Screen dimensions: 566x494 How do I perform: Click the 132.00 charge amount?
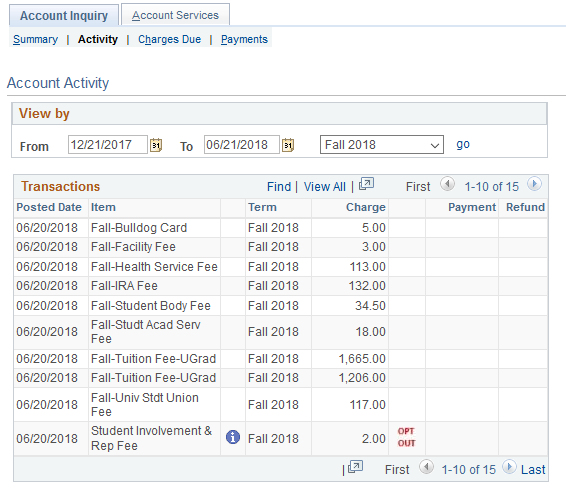point(367,286)
